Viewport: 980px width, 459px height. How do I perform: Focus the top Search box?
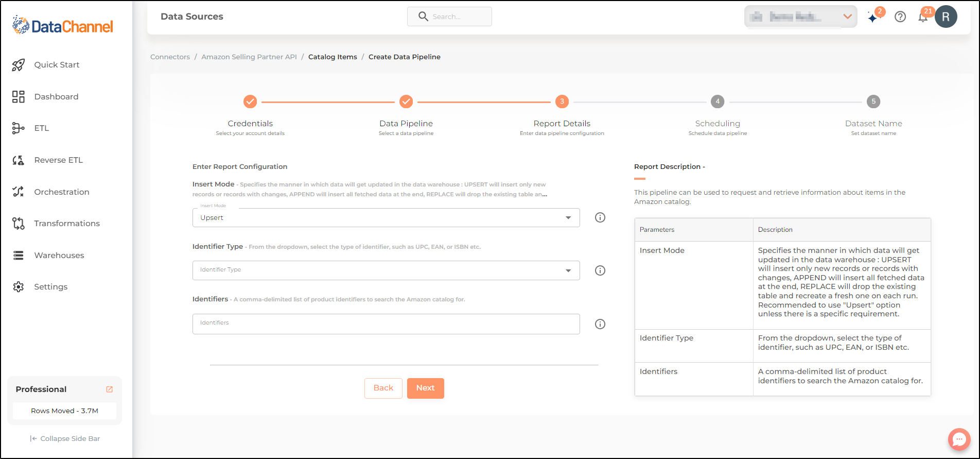pos(449,16)
